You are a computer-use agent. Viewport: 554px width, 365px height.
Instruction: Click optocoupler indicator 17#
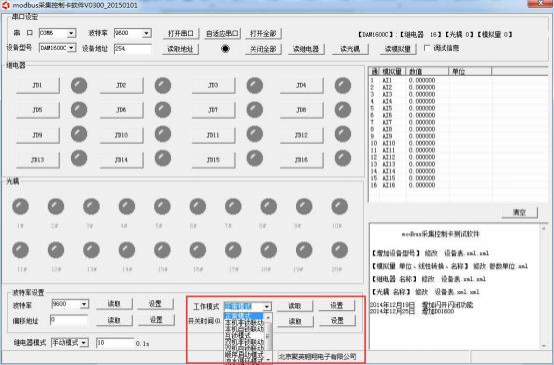coord(233,250)
